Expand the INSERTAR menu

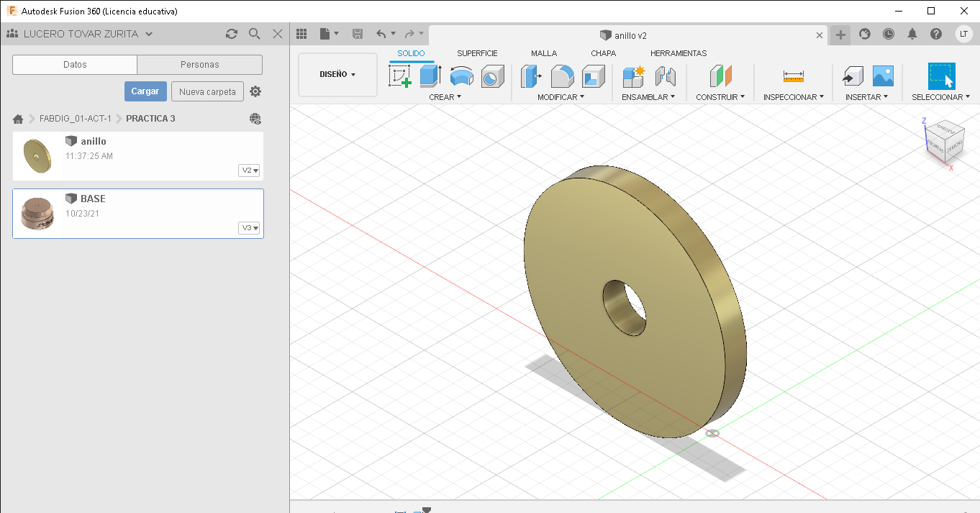(x=867, y=96)
